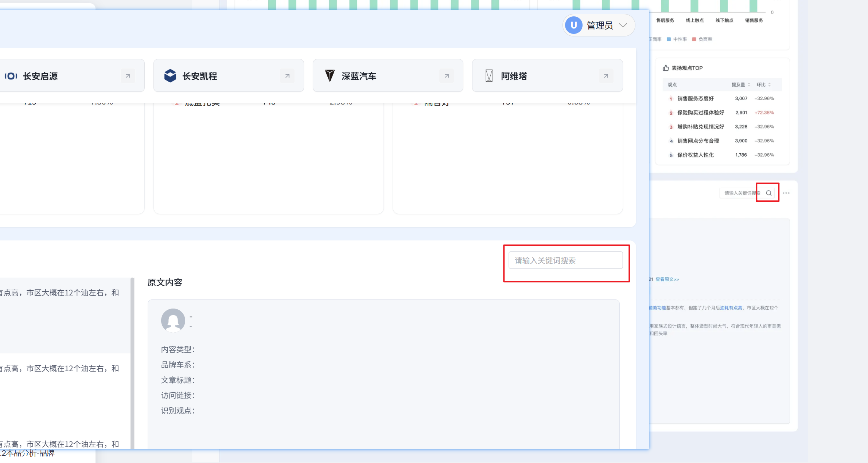This screenshot has width=868, height=463.
Task: Select the 长安凯程 brand name
Action: pos(200,76)
